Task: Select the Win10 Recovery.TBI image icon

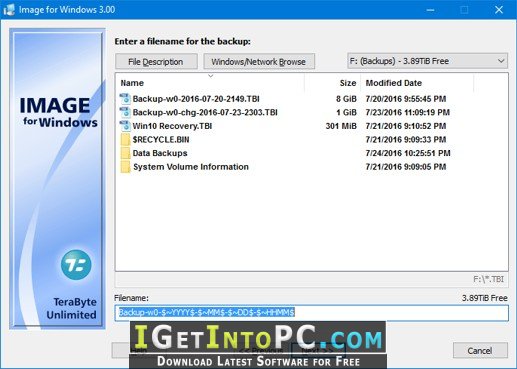Action: (x=125, y=126)
